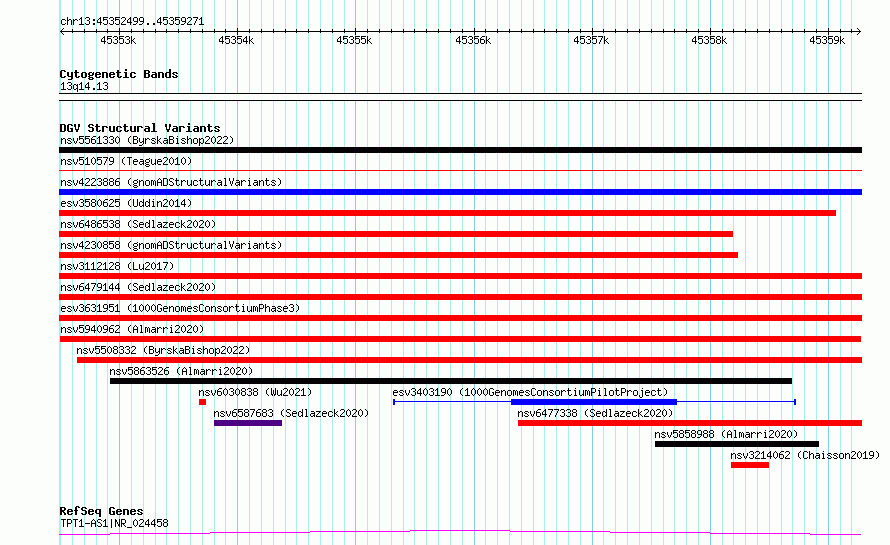
Task: Click the nsv6477338 (Sedlazeck2020) label
Action: coord(595,413)
